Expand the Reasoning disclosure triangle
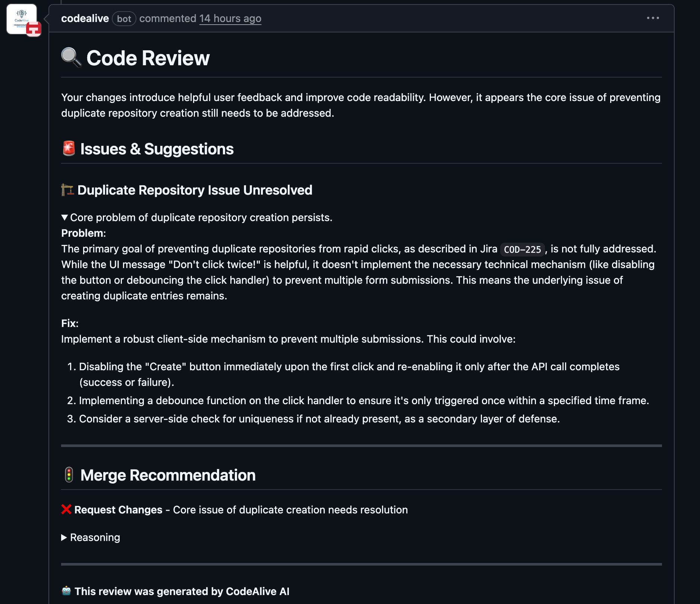Viewport: 700px width, 604px height. pyautogui.click(x=64, y=537)
